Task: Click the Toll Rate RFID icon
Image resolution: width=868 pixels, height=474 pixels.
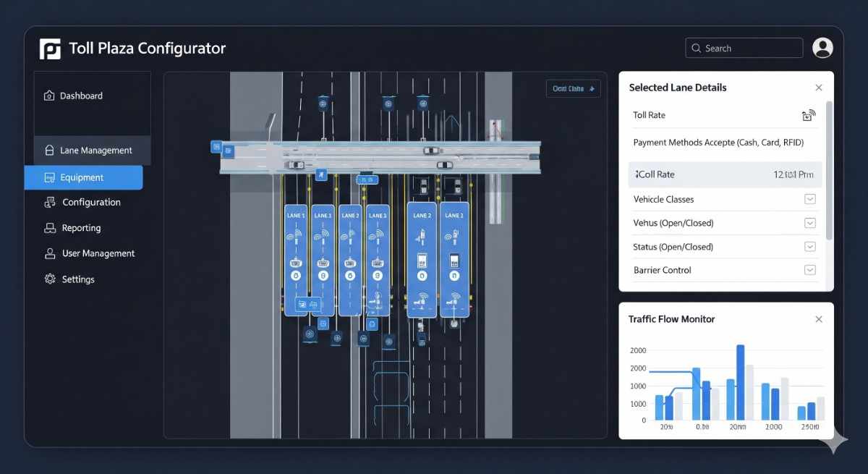Action: pyautogui.click(x=808, y=115)
